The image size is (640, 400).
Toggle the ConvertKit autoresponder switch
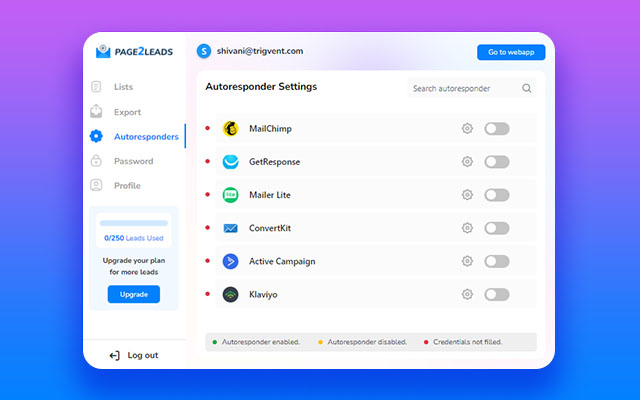point(496,228)
